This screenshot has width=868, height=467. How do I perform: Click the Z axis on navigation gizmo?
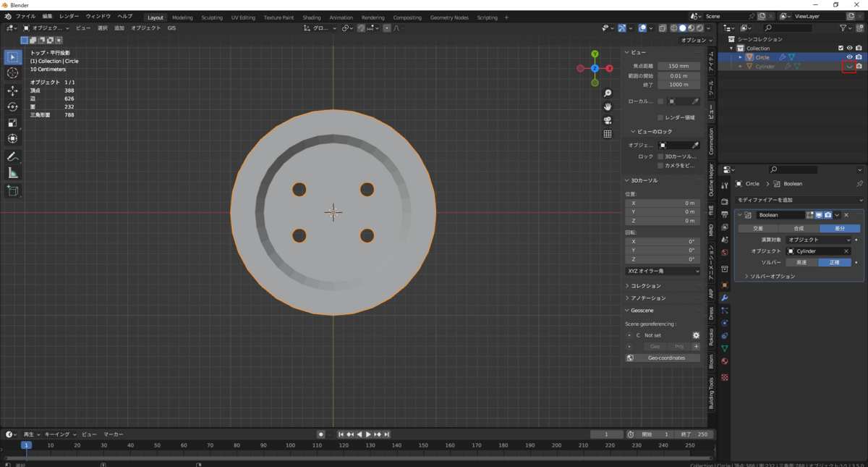[x=595, y=68]
